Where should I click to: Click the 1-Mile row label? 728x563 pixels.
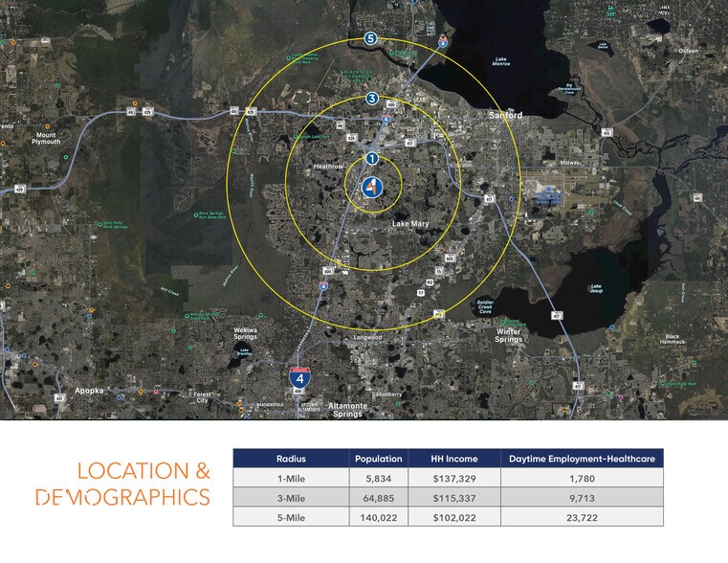coord(290,478)
